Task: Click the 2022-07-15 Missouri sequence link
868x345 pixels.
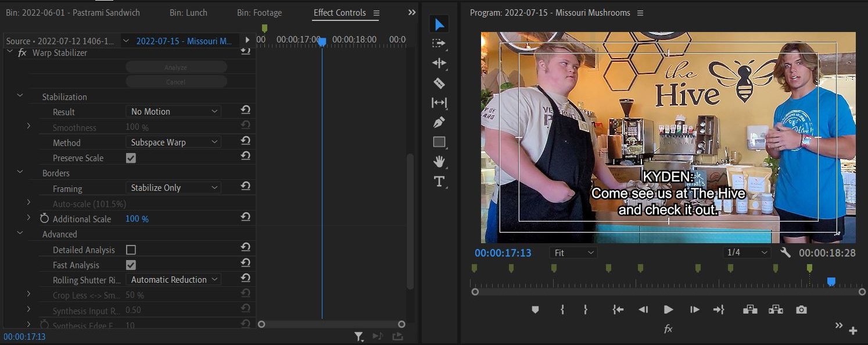Action: pyautogui.click(x=184, y=41)
